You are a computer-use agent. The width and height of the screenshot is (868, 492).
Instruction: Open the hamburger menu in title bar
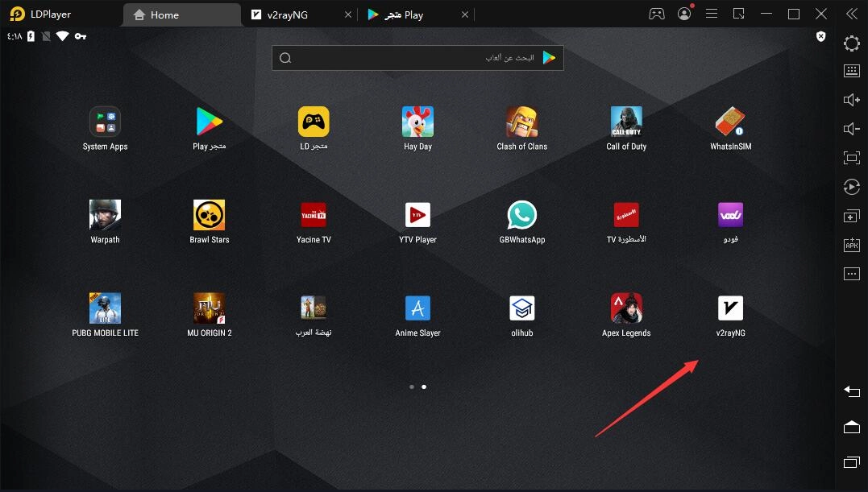[x=712, y=14]
